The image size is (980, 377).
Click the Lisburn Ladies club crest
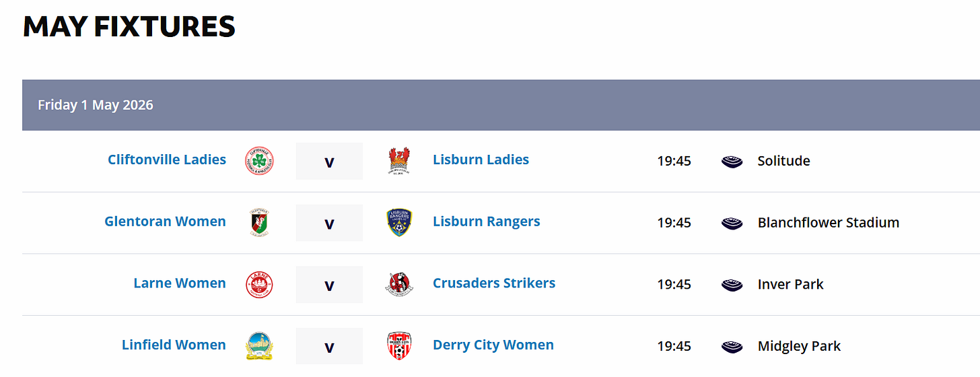coord(399,161)
